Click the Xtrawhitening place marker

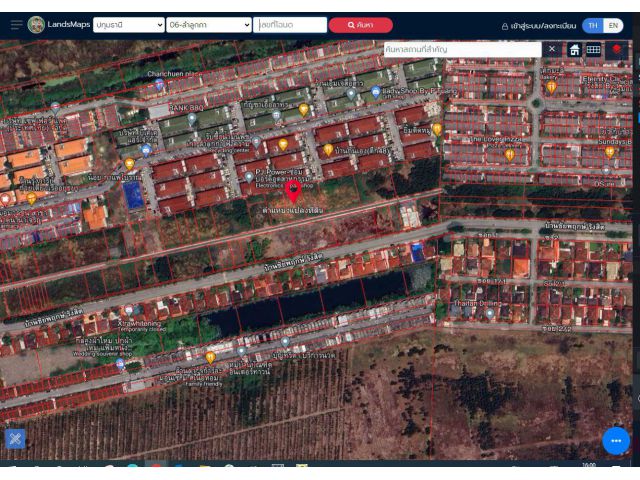[129, 311]
